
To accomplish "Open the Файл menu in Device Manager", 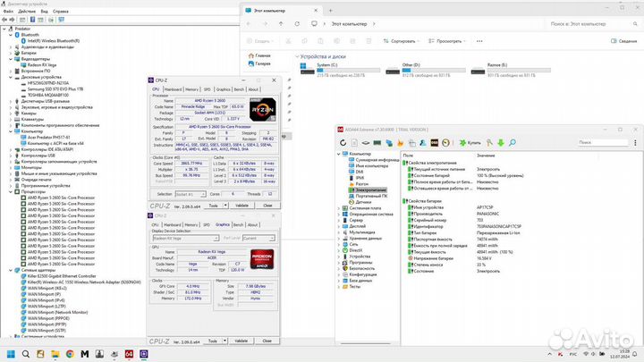I will [x=8, y=12].
